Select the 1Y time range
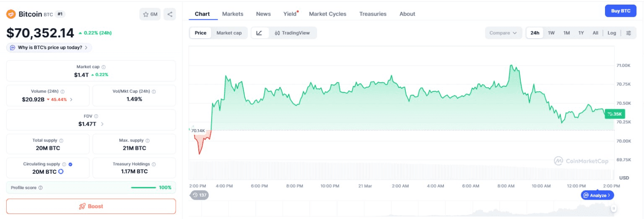The height and width of the screenshot is (219, 644). [x=581, y=33]
